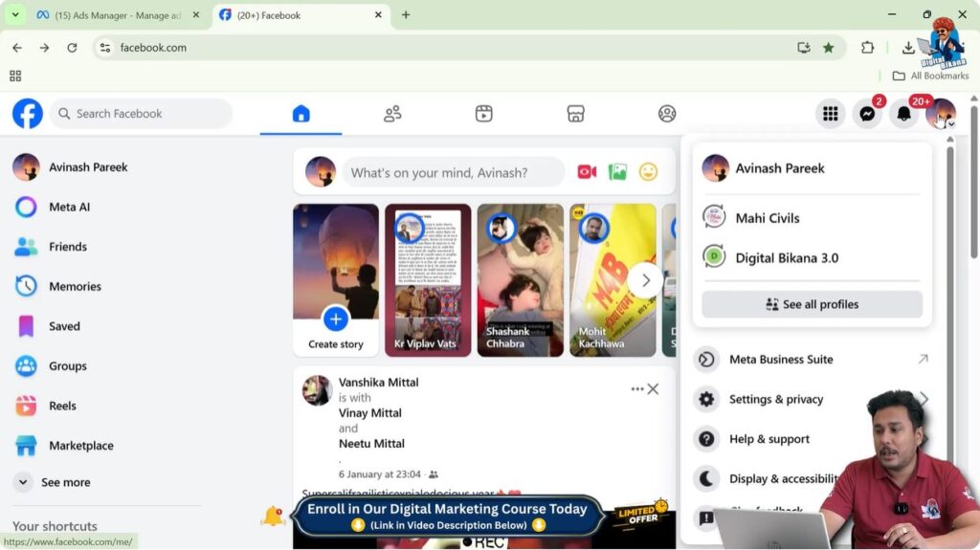
Task: Close the Facebook browser tab
Action: (x=378, y=15)
